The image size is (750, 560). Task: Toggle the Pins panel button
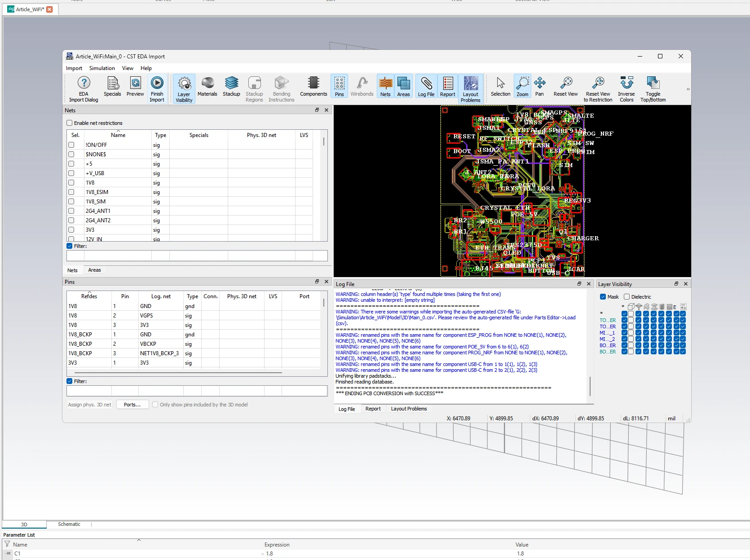[x=339, y=86]
